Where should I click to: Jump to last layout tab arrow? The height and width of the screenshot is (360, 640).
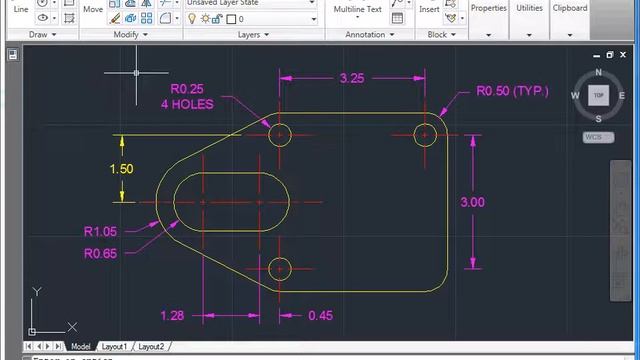58,346
